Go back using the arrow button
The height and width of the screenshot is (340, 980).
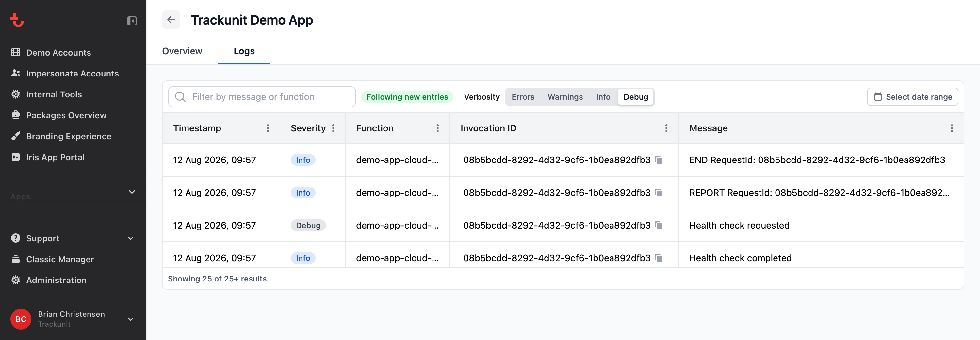click(x=171, y=20)
